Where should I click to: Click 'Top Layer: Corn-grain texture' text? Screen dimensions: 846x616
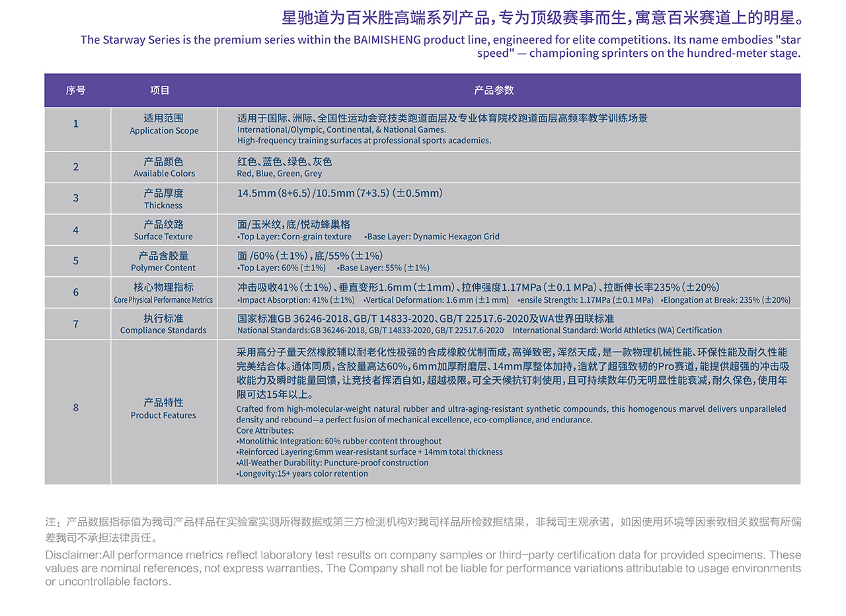click(294, 237)
